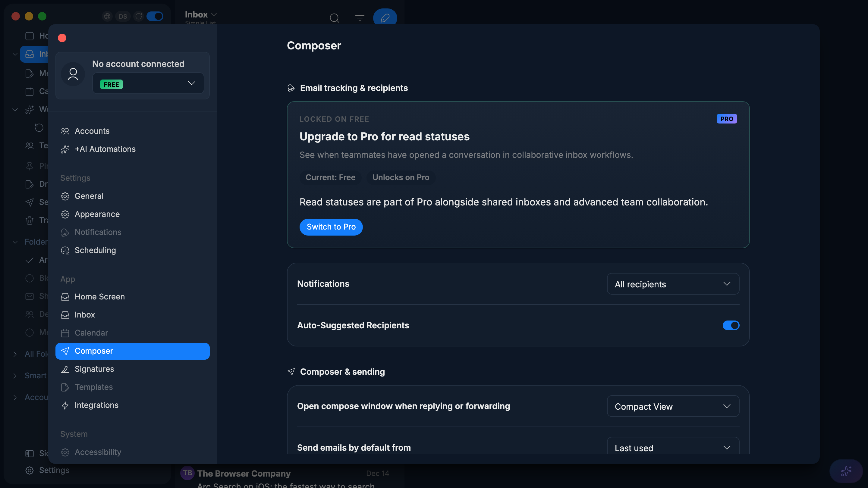This screenshot has width=868, height=488.
Task: Toggle the blue switch in the window header
Action: pos(155,16)
